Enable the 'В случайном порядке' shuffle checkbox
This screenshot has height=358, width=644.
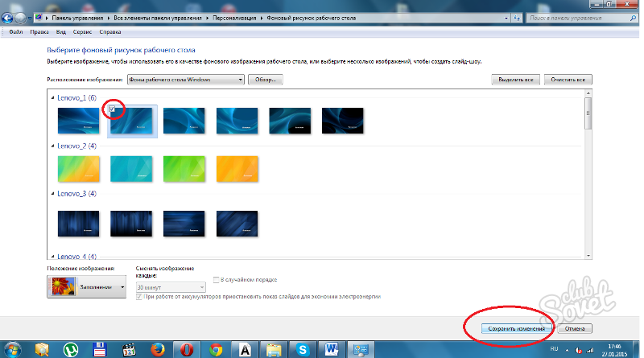pyautogui.click(x=217, y=280)
